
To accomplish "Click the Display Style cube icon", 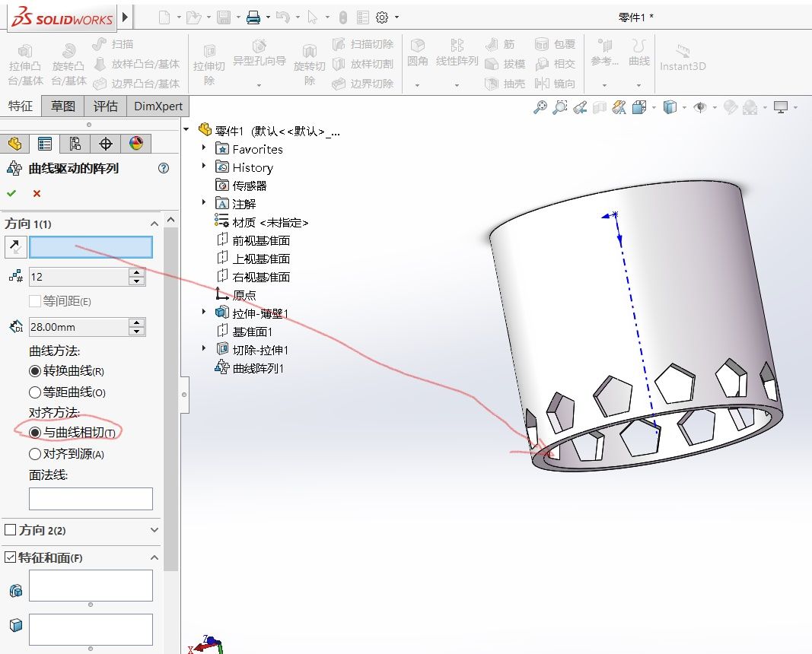I will [x=670, y=107].
